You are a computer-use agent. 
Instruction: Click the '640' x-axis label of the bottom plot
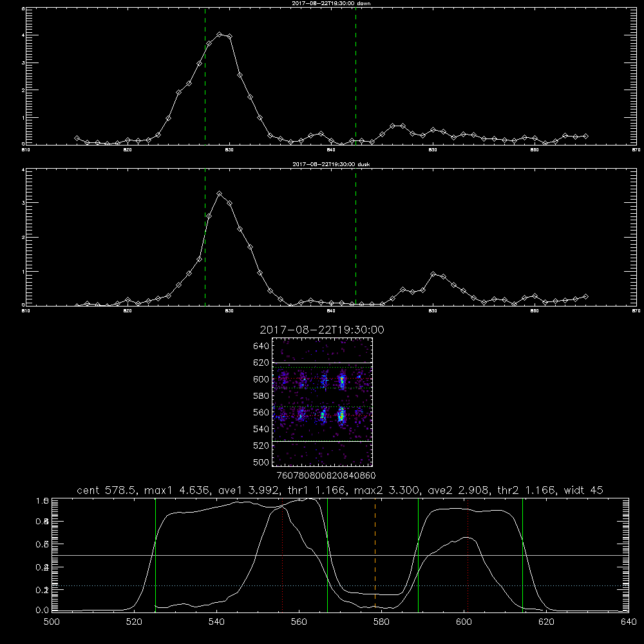coord(629,622)
